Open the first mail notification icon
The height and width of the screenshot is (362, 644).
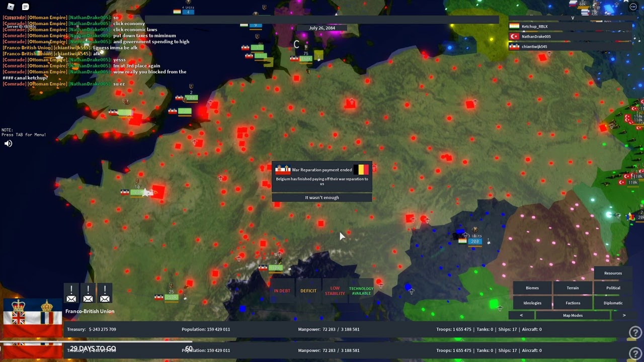point(71,294)
